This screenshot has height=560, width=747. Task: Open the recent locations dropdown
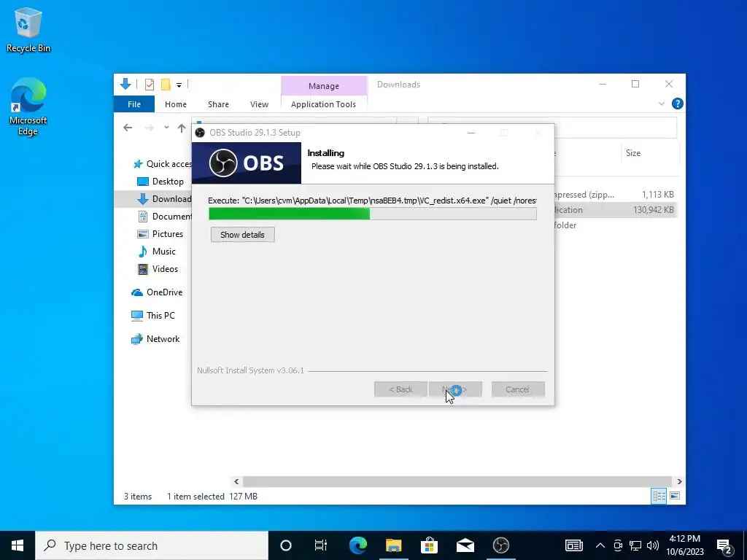click(x=166, y=128)
